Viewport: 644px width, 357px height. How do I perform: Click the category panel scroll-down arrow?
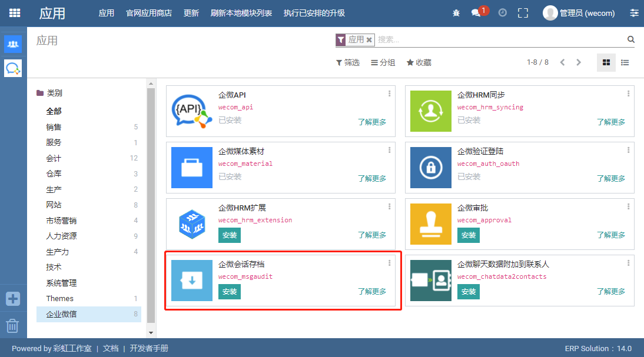(151, 333)
